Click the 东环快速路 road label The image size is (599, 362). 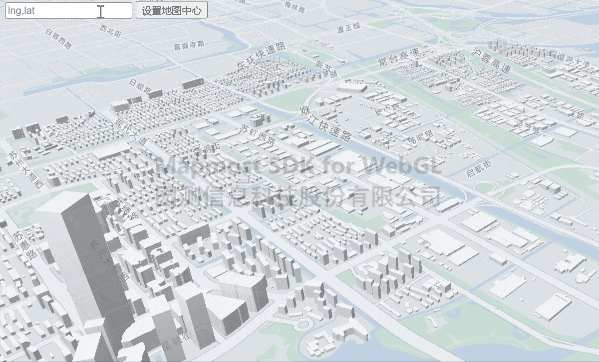coord(261,57)
